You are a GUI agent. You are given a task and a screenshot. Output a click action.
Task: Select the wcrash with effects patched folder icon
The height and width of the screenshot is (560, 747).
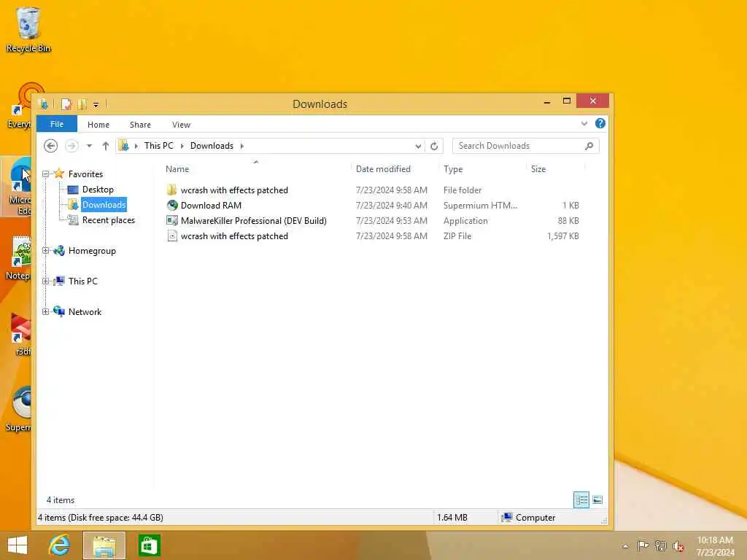(x=172, y=190)
